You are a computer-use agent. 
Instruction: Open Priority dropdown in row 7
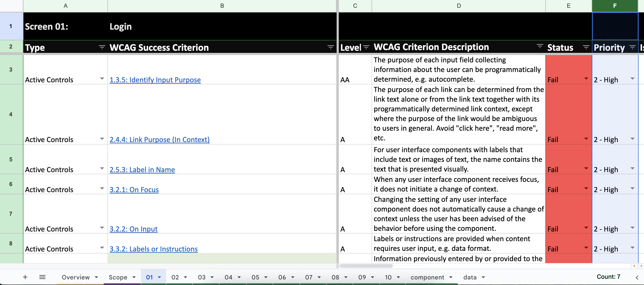point(632,228)
